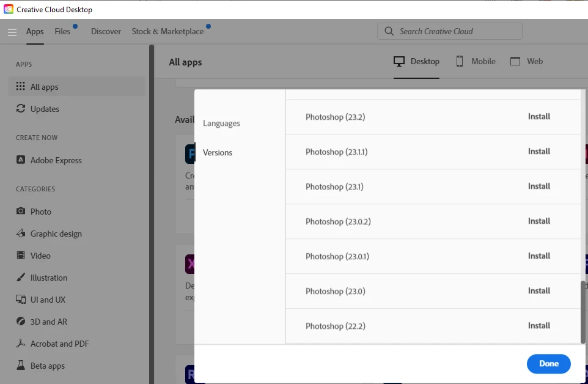Click the Beta apps flask icon
Screen dimensions: 588x384
tap(21, 365)
